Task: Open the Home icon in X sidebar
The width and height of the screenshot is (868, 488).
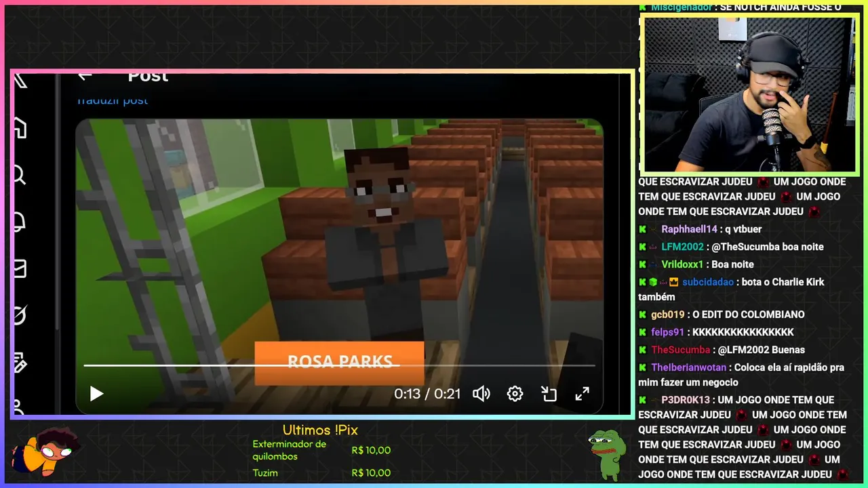Action: 20,128
